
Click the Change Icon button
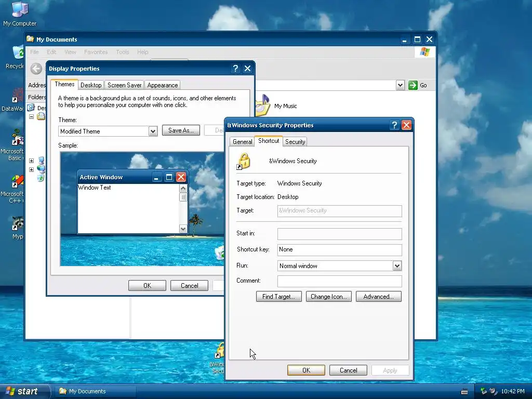[329, 297]
